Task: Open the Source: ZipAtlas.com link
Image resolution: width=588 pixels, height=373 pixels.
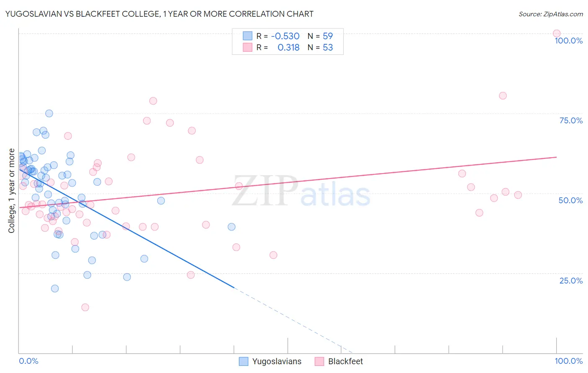Action: 551,14
